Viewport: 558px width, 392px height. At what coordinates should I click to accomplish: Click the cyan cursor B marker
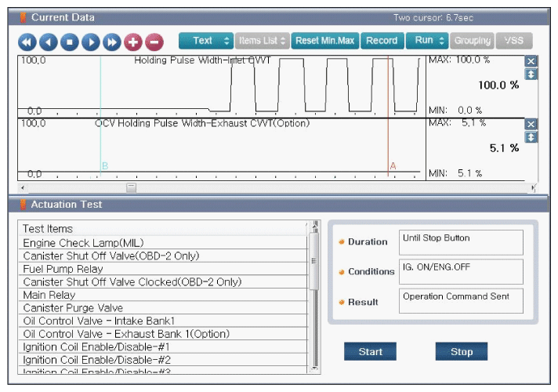tap(105, 166)
